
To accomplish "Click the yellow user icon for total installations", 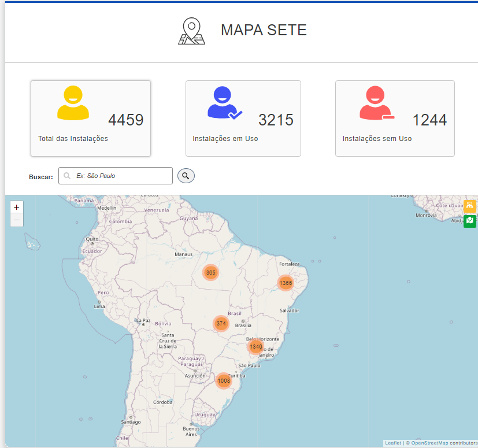I will (73, 103).
